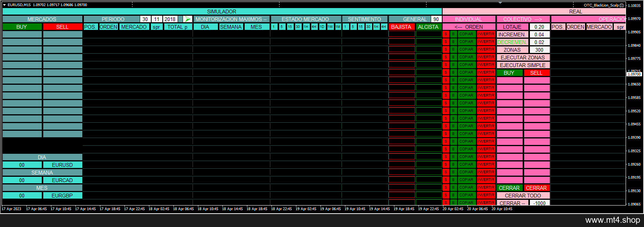Click the EJECUTAR ZONAS button

click(x=523, y=58)
